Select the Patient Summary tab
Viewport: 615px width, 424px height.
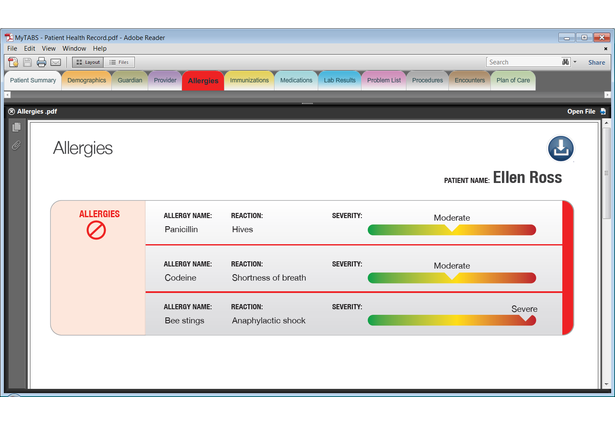(33, 80)
